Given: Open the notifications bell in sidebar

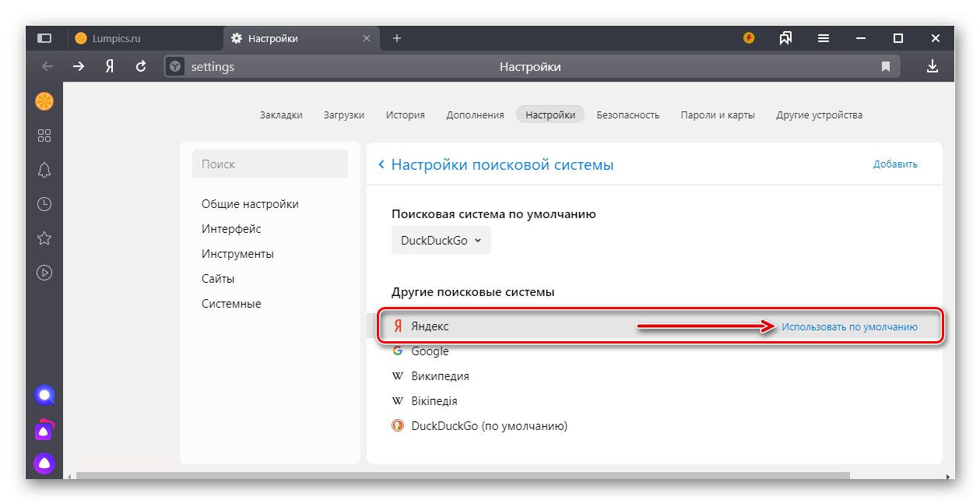Looking at the screenshot, I should (x=44, y=170).
